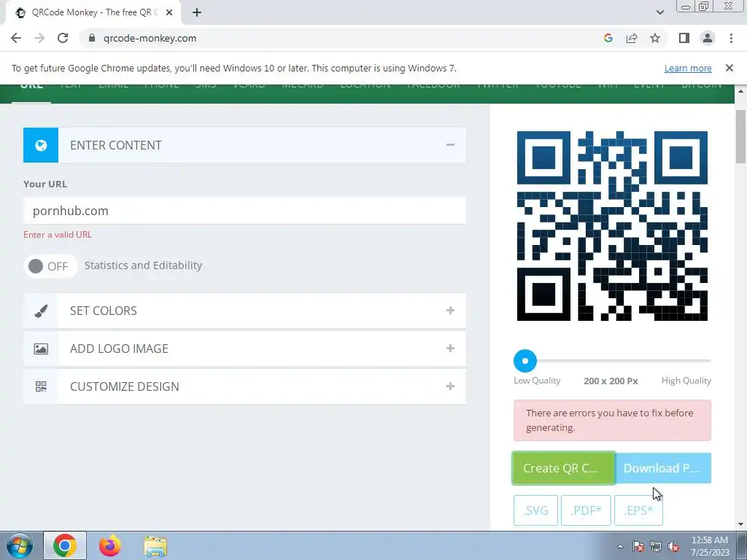Click the 'Low Quality' label
The width and height of the screenshot is (747, 560).
pos(537,381)
